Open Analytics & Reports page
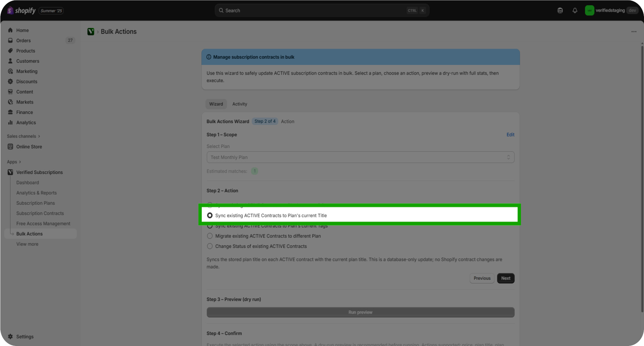This screenshot has height=346, width=644. (x=37, y=193)
